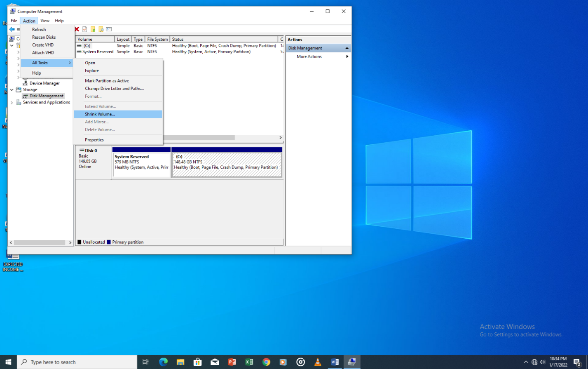Click the list view settings toolbar icon
This screenshot has width=588, height=369.
point(109,29)
